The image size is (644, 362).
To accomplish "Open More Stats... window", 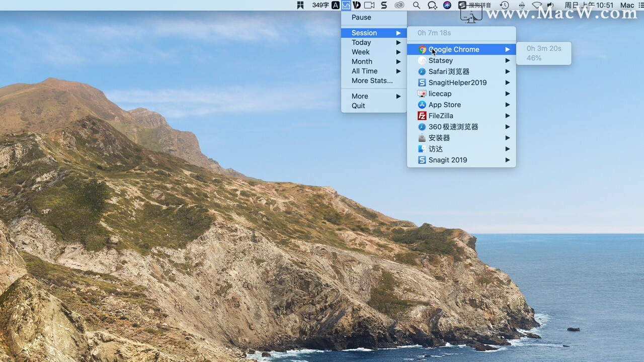I will click(372, 80).
